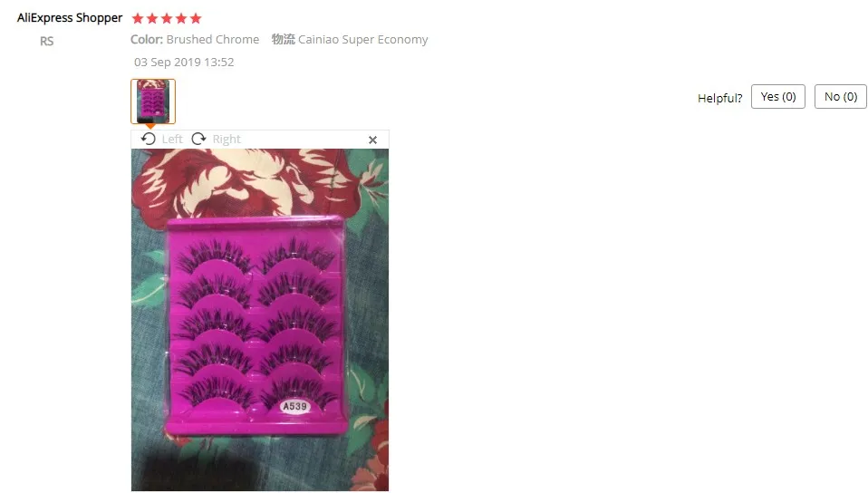The image size is (868, 493).
Task: Click the 'Right' rotation label
Action: click(x=227, y=139)
